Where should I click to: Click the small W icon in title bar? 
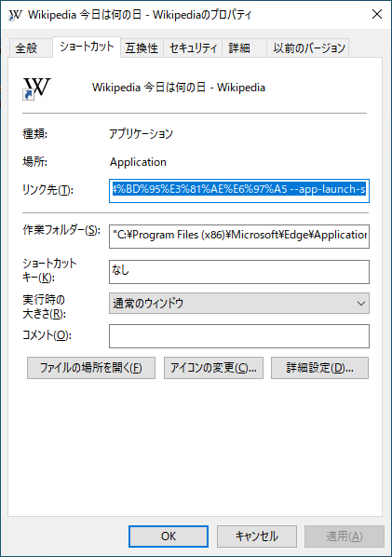[x=15, y=15]
